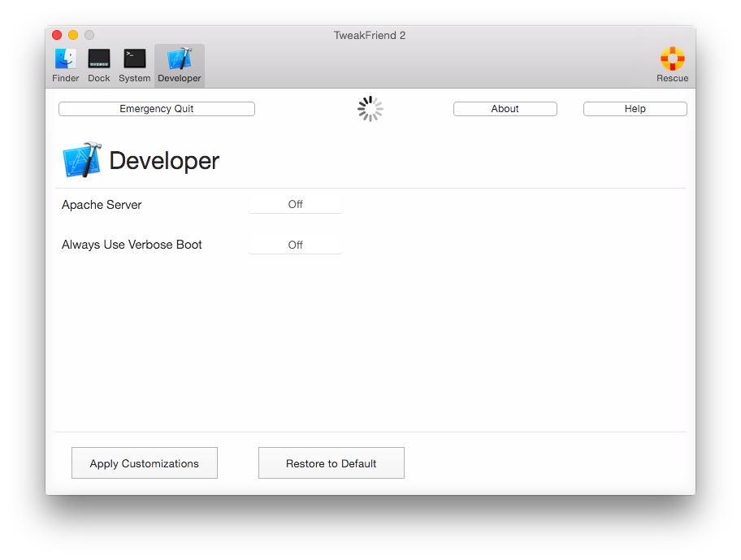
Task: Open the About dialog
Action: pyautogui.click(x=505, y=109)
